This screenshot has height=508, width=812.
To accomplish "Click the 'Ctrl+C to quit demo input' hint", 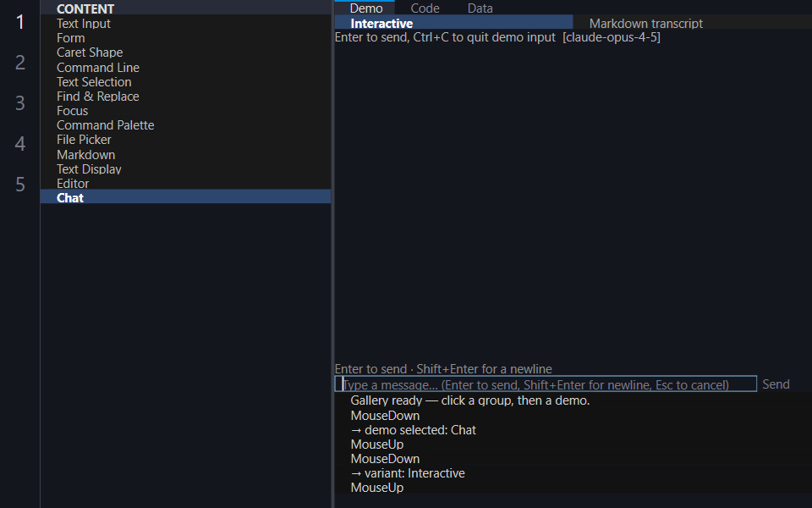I will pyautogui.click(x=484, y=37).
